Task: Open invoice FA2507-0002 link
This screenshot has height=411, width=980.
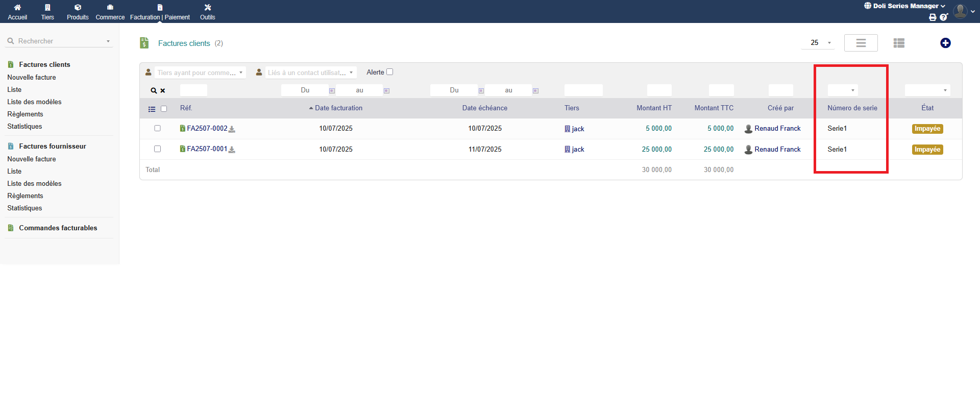Action: coord(207,129)
